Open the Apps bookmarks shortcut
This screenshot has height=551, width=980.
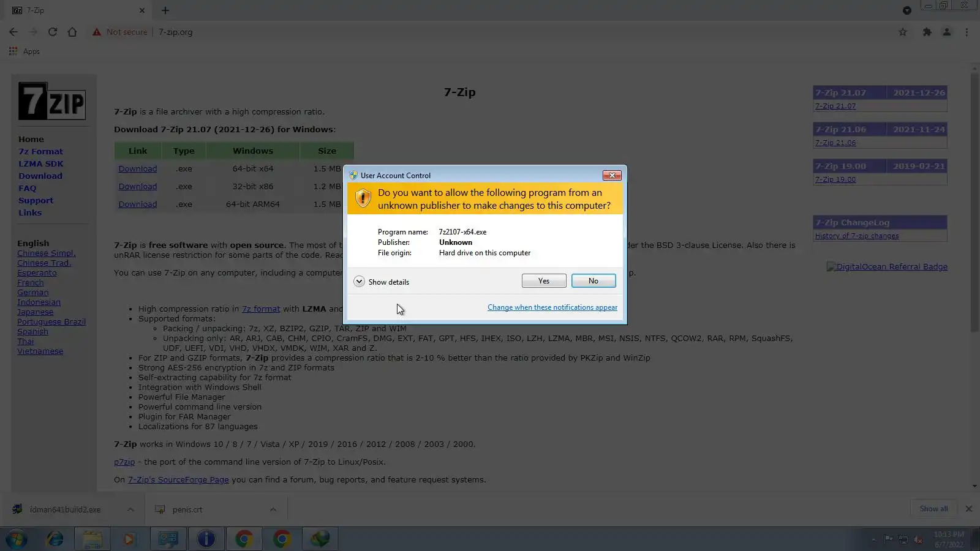pyautogui.click(x=24, y=51)
